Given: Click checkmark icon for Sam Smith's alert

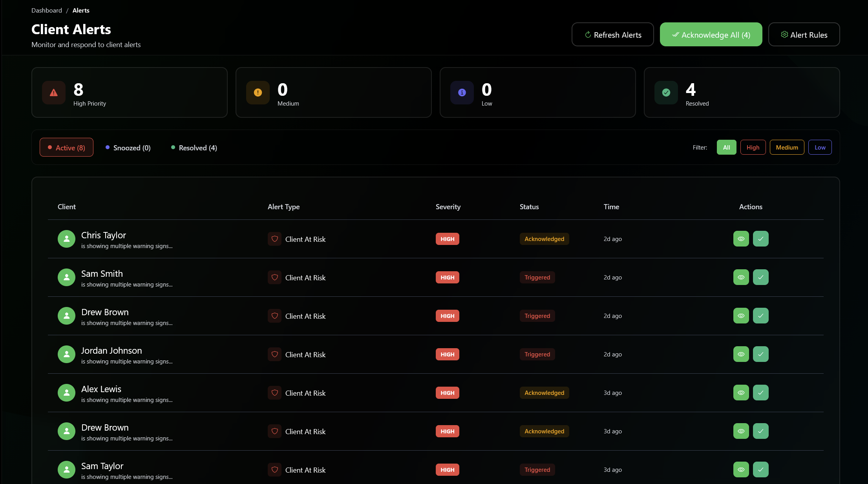Looking at the screenshot, I should 760,277.
